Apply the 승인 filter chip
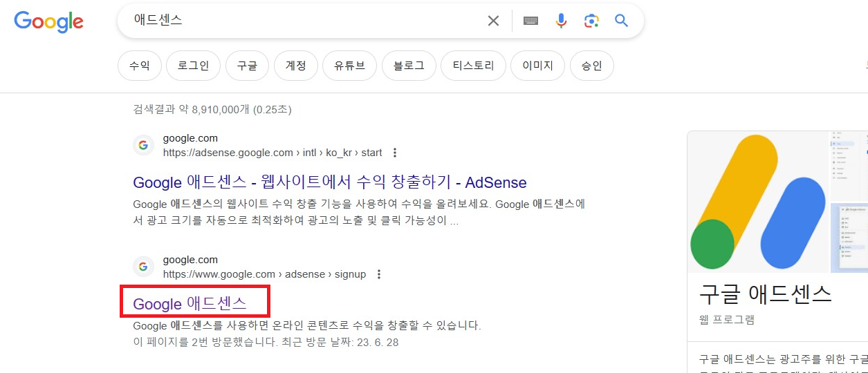868x373 pixels. [x=591, y=66]
